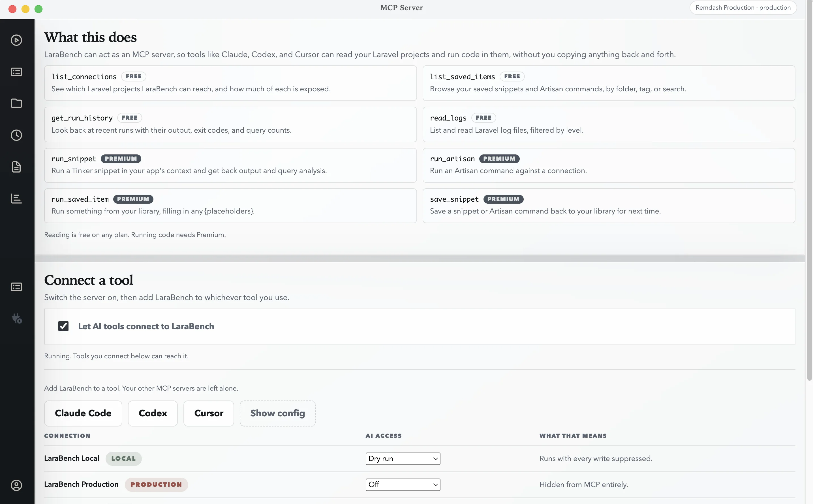Click 'Hidden from MCP entirely.' text
Viewport: 813px width, 504px height.
(583, 485)
